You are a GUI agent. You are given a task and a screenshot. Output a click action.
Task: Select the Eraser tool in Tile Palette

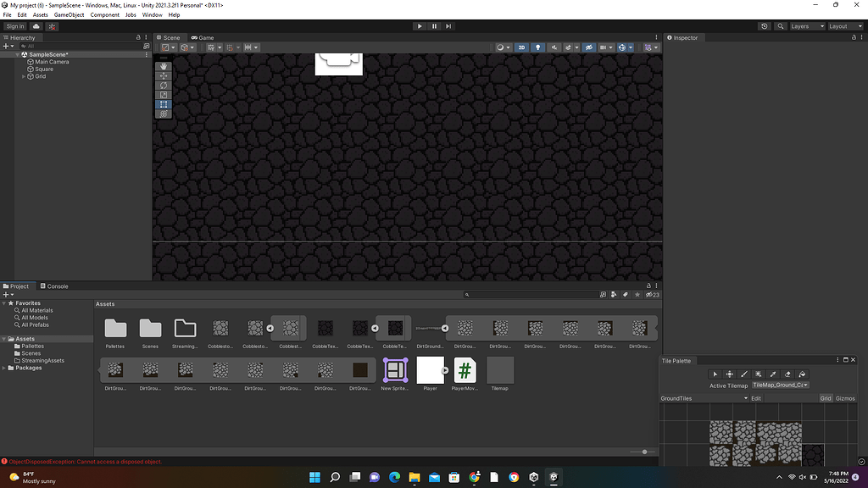787,374
